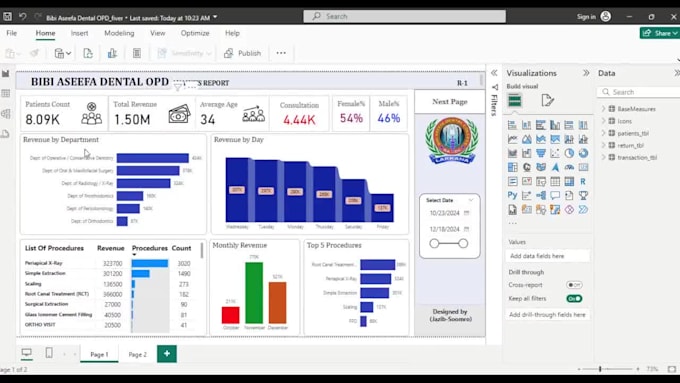Open the Model view in left sidebar
This screenshot has width=680, height=383.
point(6,114)
